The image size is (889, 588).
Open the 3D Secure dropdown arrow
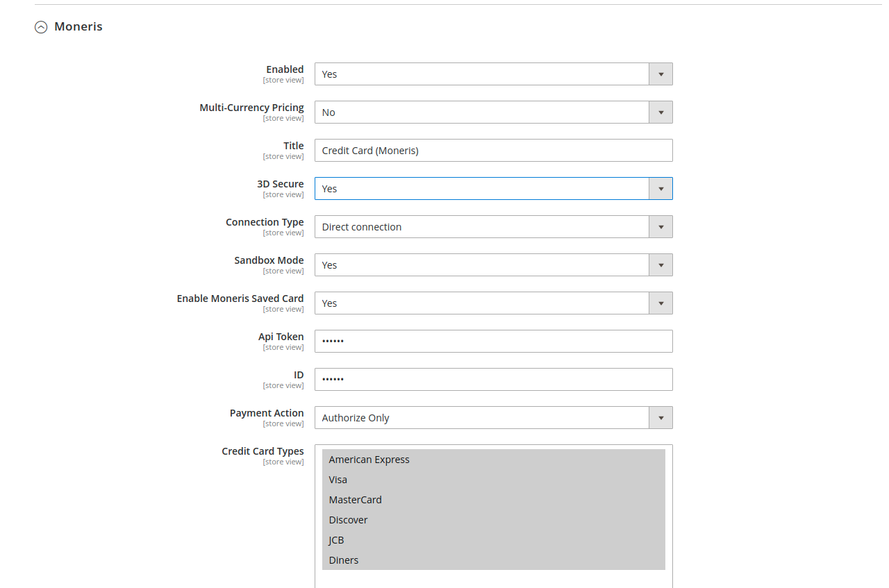click(660, 189)
